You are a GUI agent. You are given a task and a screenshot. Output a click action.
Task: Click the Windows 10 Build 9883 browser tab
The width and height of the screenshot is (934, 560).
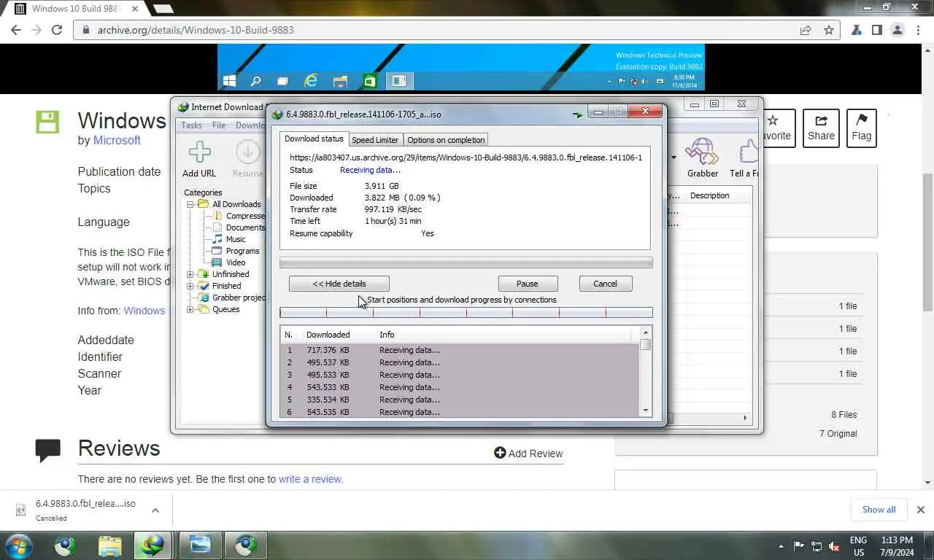76,9
